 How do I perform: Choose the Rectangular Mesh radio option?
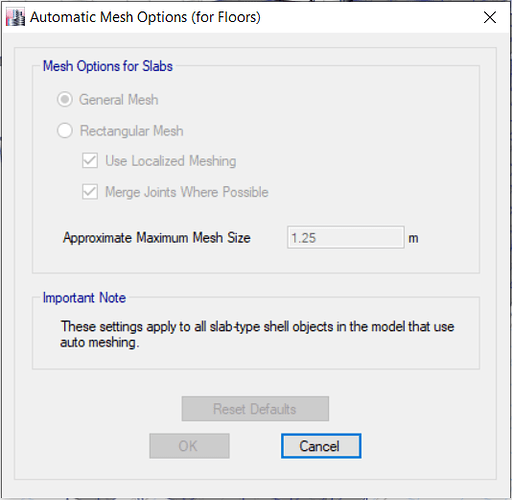point(65,130)
